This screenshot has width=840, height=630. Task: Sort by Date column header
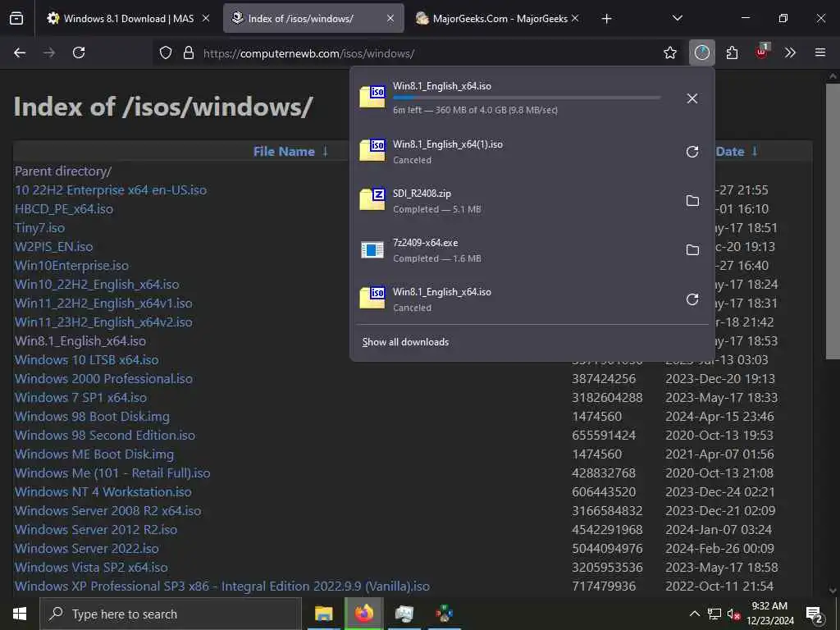729,152
